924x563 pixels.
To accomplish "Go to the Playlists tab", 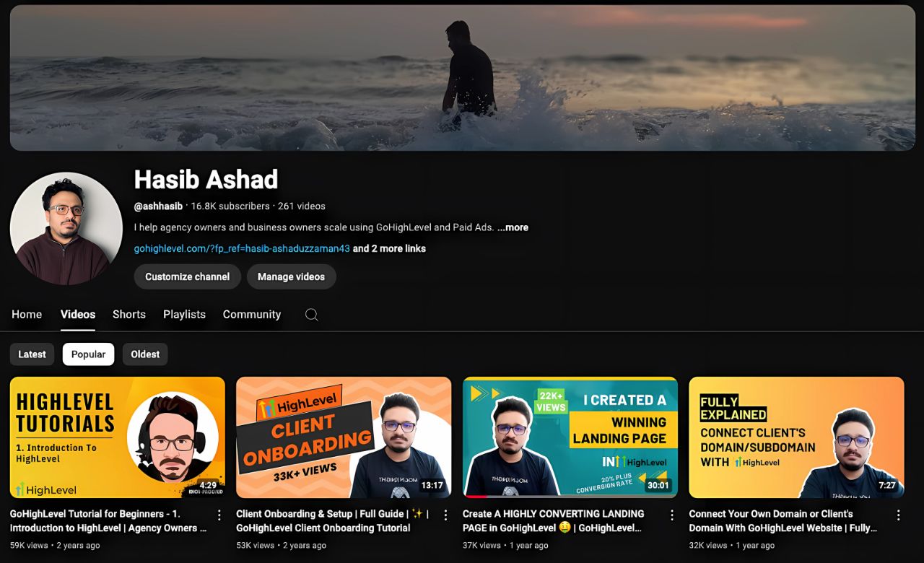I will click(x=184, y=315).
